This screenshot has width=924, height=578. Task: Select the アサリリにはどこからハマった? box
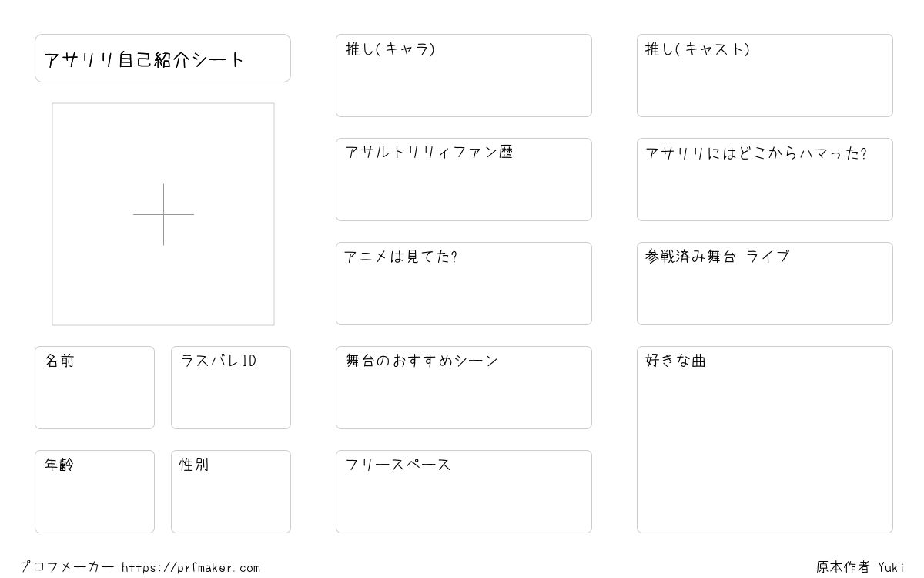(x=765, y=180)
